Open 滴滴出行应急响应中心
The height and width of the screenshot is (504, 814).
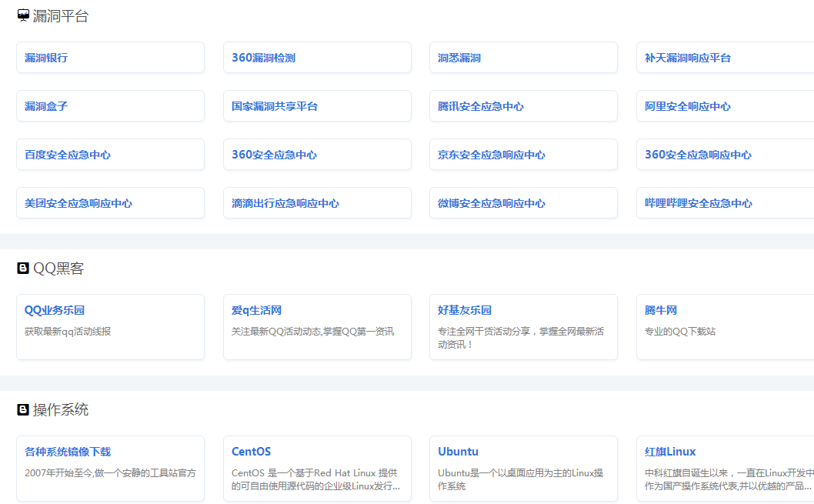click(x=285, y=203)
